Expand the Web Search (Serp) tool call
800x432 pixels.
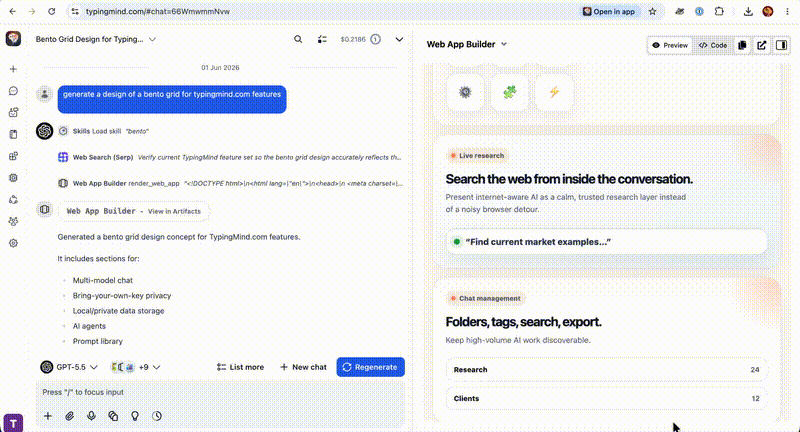230,157
